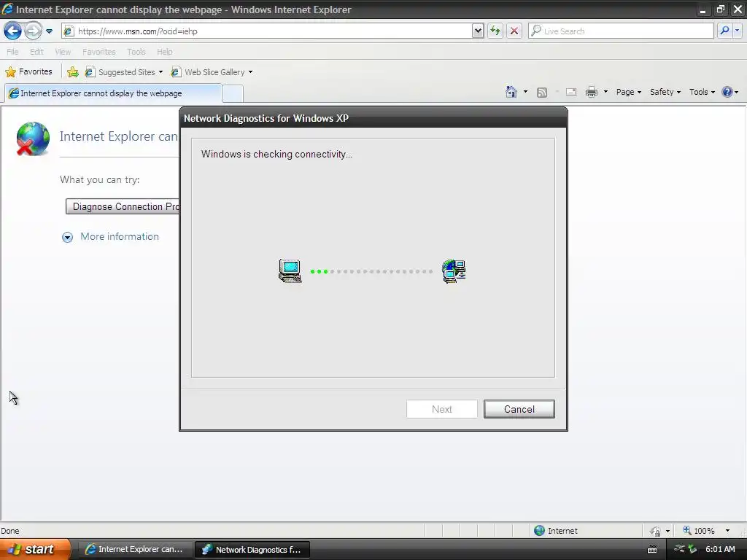The height and width of the screenshot is (560, 747).
Task: Switch to Network Diagnostics taskbar button
Action: [x=252, y=549]
